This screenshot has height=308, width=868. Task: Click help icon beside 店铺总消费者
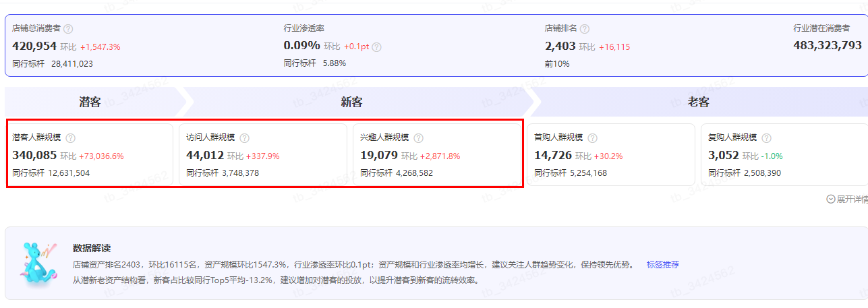68,29
